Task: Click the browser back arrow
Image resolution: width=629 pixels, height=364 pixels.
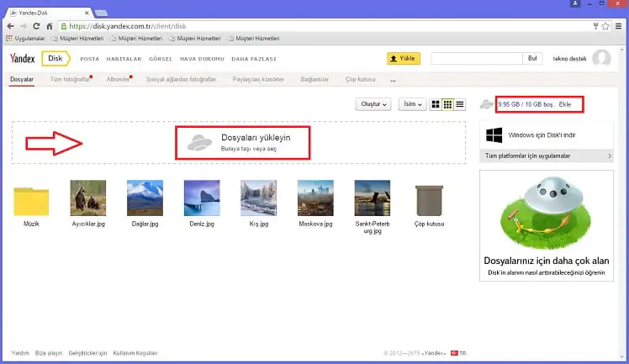Action: [x=10, y=26]
